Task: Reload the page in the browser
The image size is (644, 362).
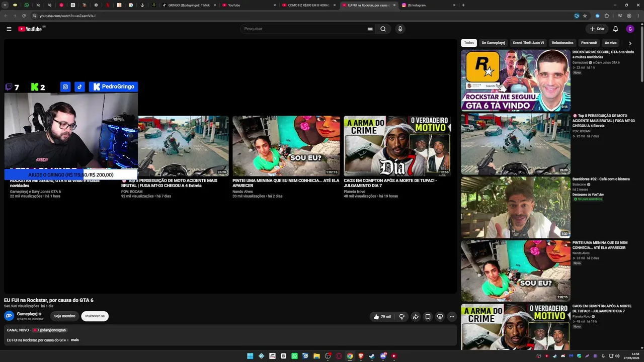Action: [x=24, y=16]
